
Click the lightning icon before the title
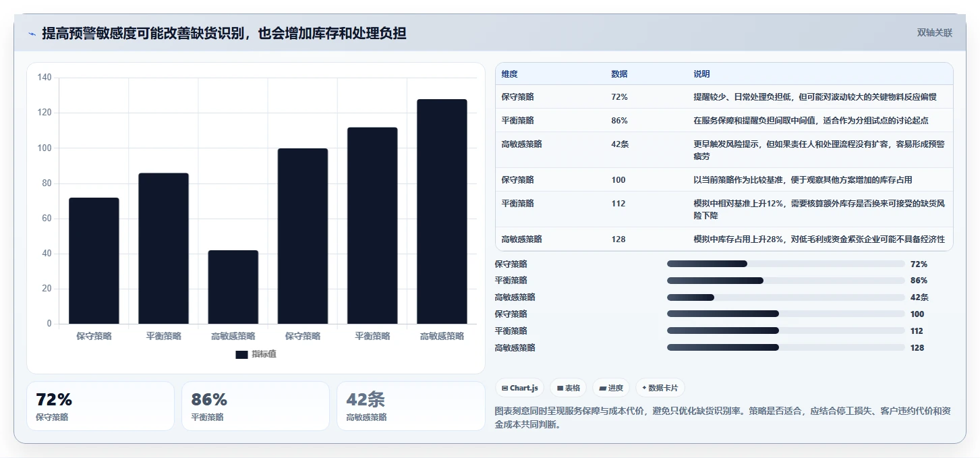32,34
